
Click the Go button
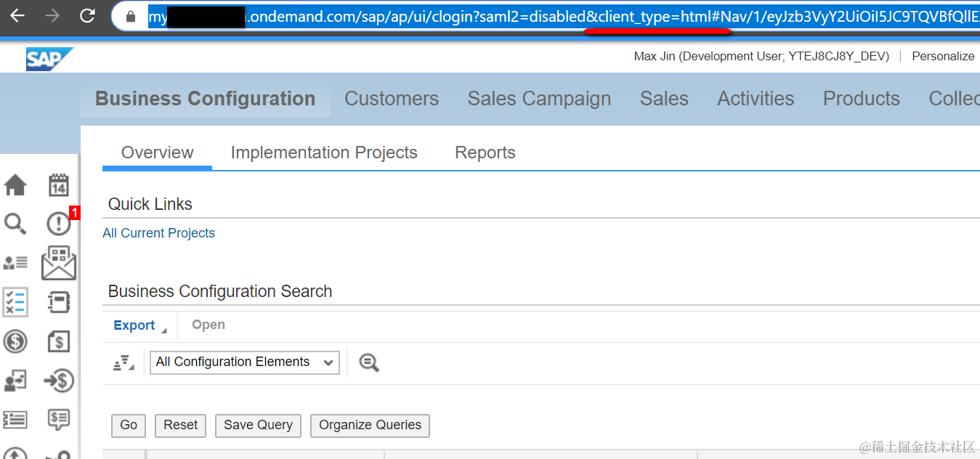(129, 426)
